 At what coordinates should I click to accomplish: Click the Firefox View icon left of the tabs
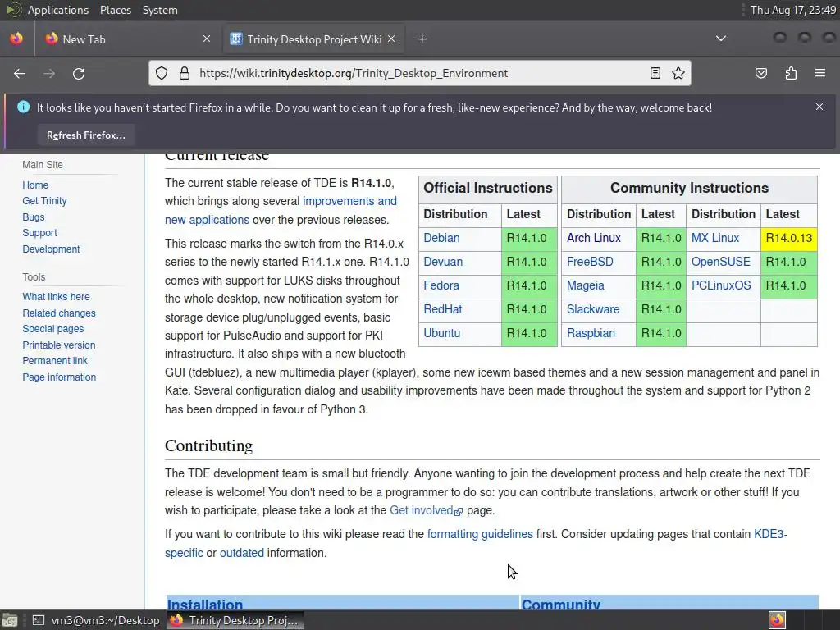point(16,39)
